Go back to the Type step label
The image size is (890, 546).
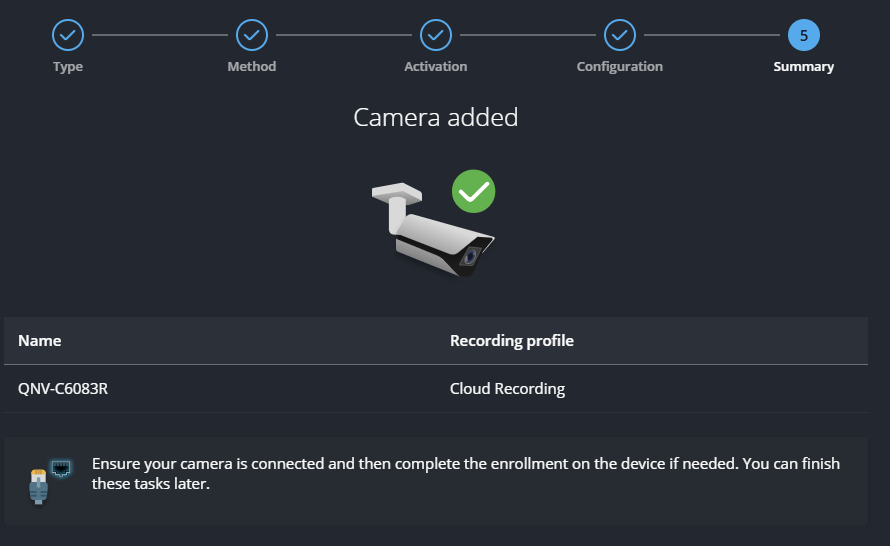pyautogui.click(x=68, y=67)
